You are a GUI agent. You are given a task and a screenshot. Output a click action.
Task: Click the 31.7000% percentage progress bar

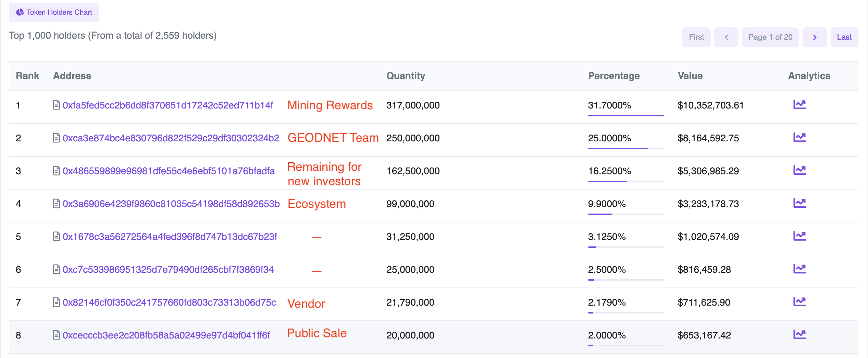[626, 116]
